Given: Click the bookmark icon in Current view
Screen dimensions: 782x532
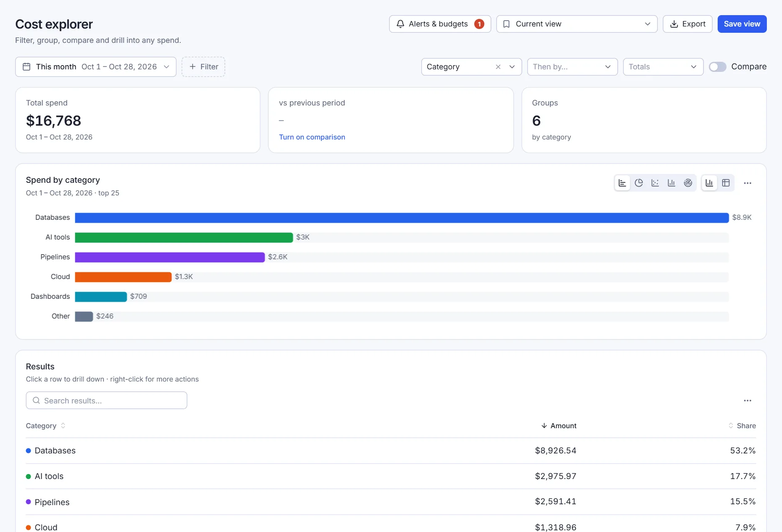Looking at the screenshot, I should 507,24.
